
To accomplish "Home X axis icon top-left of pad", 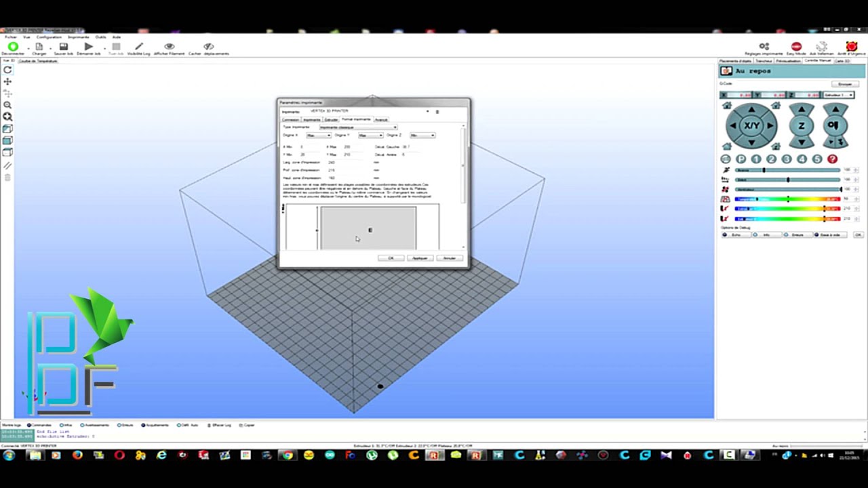I will (x=727, y=105).
